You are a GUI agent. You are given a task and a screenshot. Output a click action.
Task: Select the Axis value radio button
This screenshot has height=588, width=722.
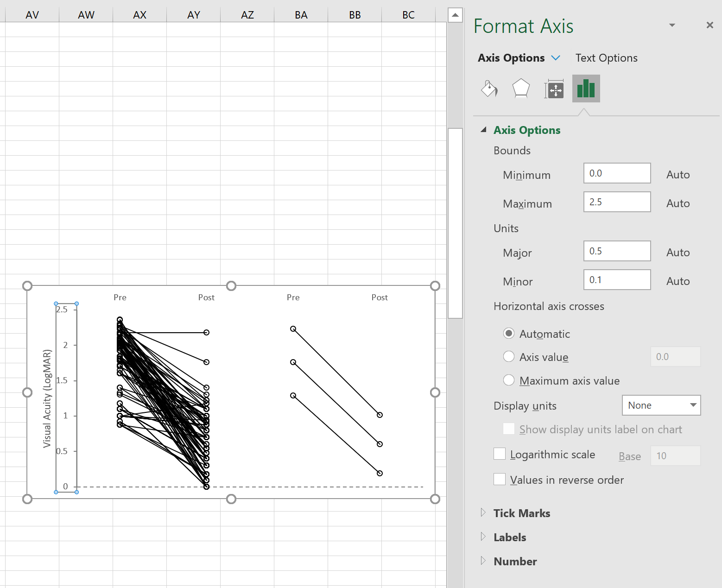coord(508,357)
